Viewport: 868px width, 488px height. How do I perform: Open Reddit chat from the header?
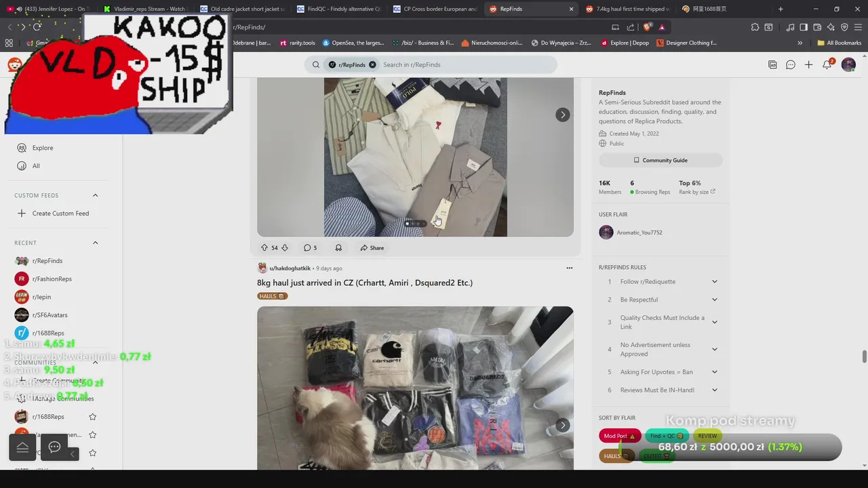(791, 64)
